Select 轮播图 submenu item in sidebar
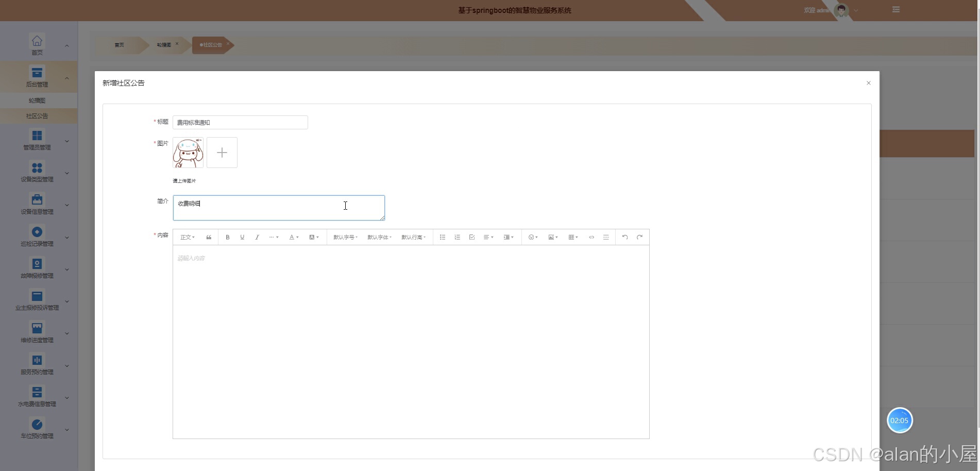Screen dimensions: 980x471 [x=39, y=100]
